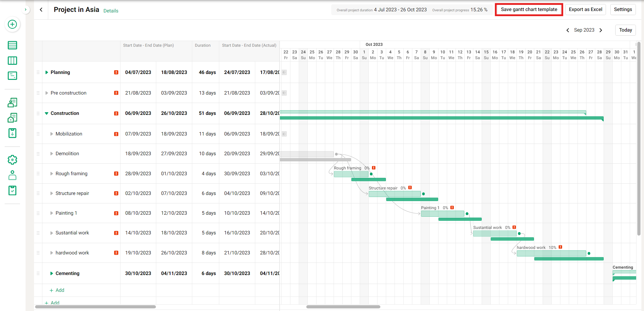644x311 pixels.
Task: Go to the next month after Sep 2023
Action: click(x=601, y=30)
